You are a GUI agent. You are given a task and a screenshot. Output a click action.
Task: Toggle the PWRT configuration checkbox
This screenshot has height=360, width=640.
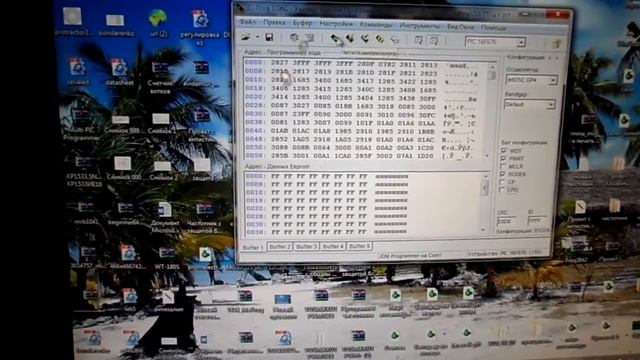(x=504, y=158)
